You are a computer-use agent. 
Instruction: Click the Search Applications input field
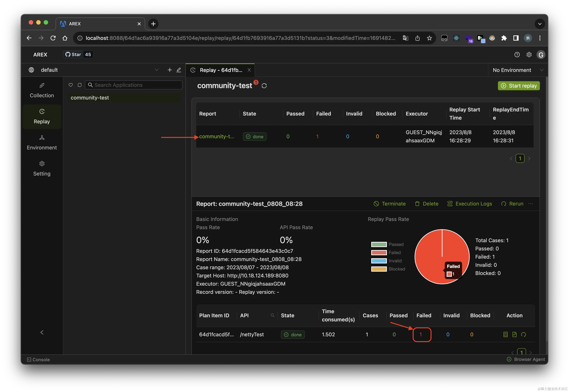coord(136,85)
